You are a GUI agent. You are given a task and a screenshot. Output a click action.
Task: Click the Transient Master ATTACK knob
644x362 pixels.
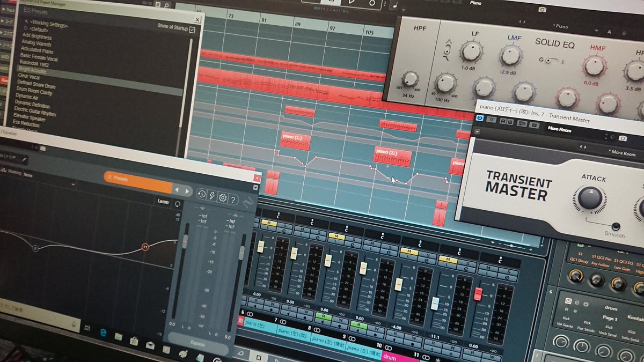pos(590,198)
